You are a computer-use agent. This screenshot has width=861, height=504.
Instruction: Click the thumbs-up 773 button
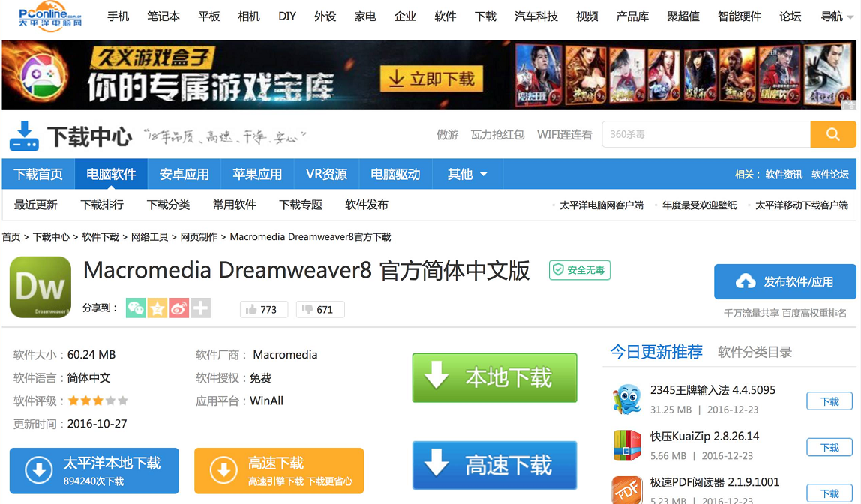click(264, 310)
